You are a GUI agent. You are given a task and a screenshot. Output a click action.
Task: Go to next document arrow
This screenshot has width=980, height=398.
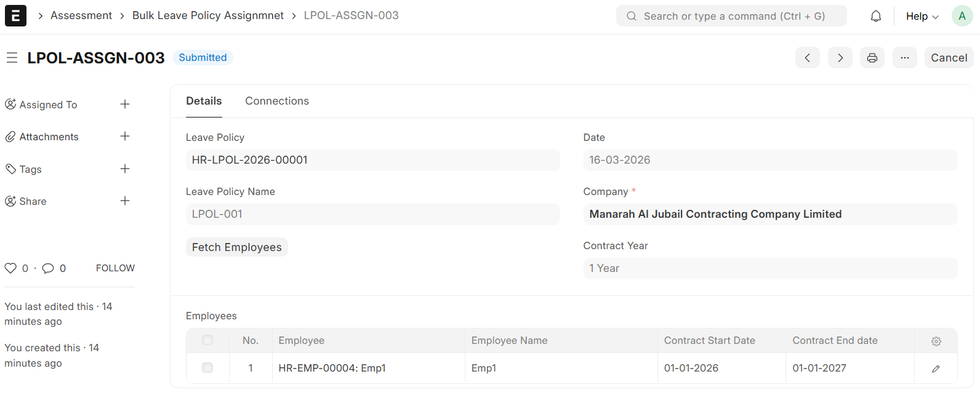point(840,58)
